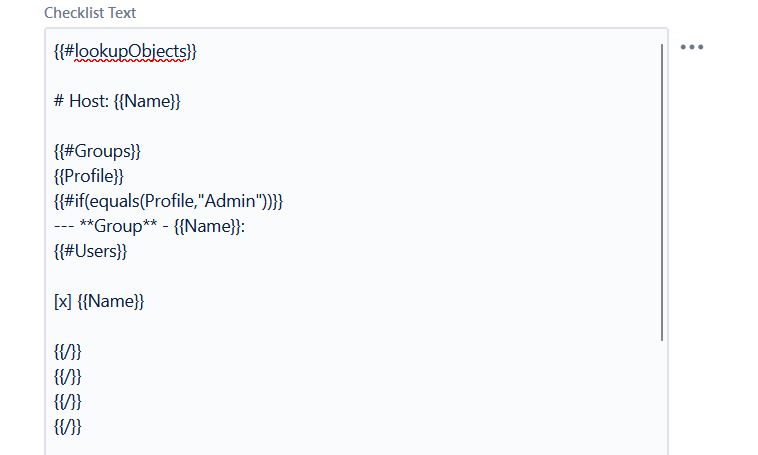
Task: Click the third {{/}} closing tag
Action: tap(68, 402)
